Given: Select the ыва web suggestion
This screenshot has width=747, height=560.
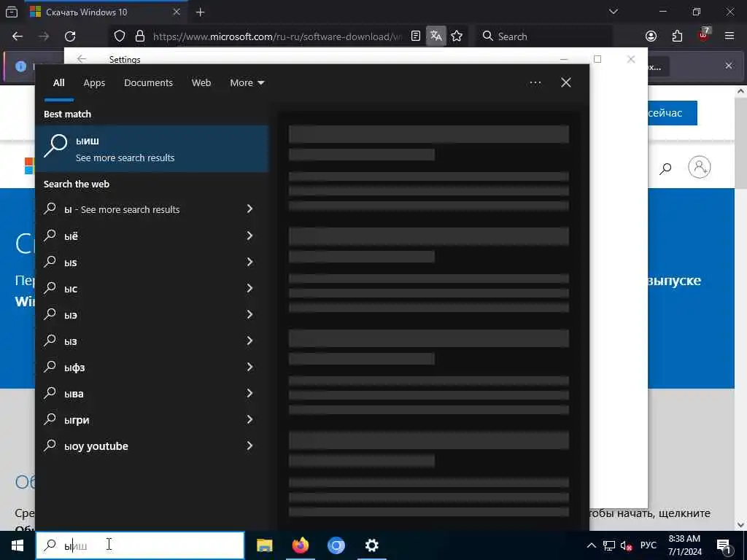Looking at the screenshot, I should [x=152, y=393].
